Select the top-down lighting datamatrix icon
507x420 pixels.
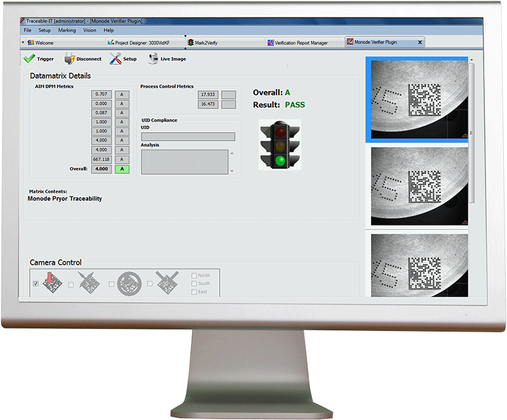pyautogui.click(x=53, y=283)
